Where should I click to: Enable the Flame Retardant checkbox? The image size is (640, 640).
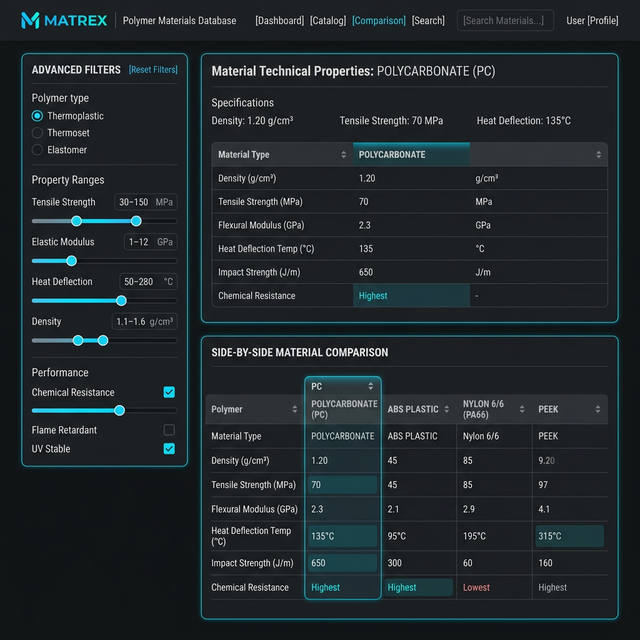(169, 430)
